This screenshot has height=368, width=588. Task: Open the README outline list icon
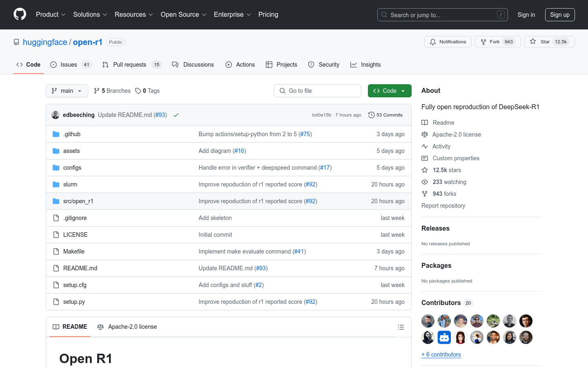[x=401, y=327]
